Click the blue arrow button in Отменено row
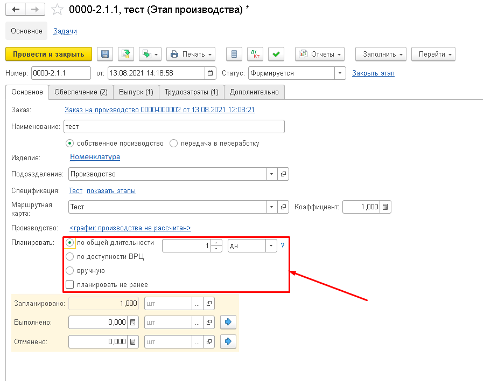Image resolution: width=483 pixels, height=381 pixels. [228, 341]
